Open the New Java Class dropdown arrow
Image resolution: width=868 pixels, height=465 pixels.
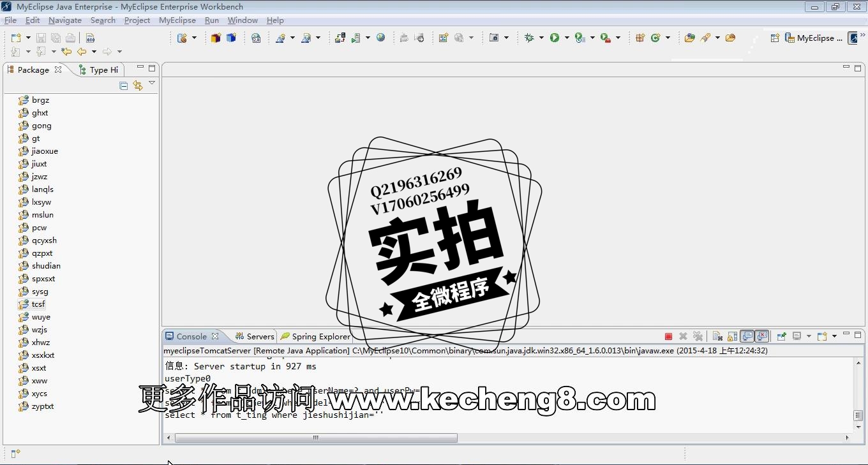pyautogui.click(x=668, y=38)
